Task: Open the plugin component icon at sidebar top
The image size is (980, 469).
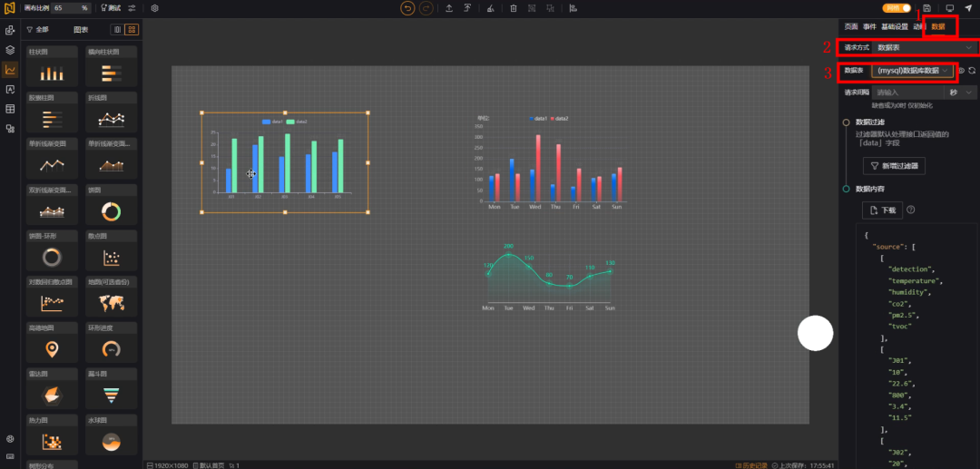Action: click(x=10, y=30)
